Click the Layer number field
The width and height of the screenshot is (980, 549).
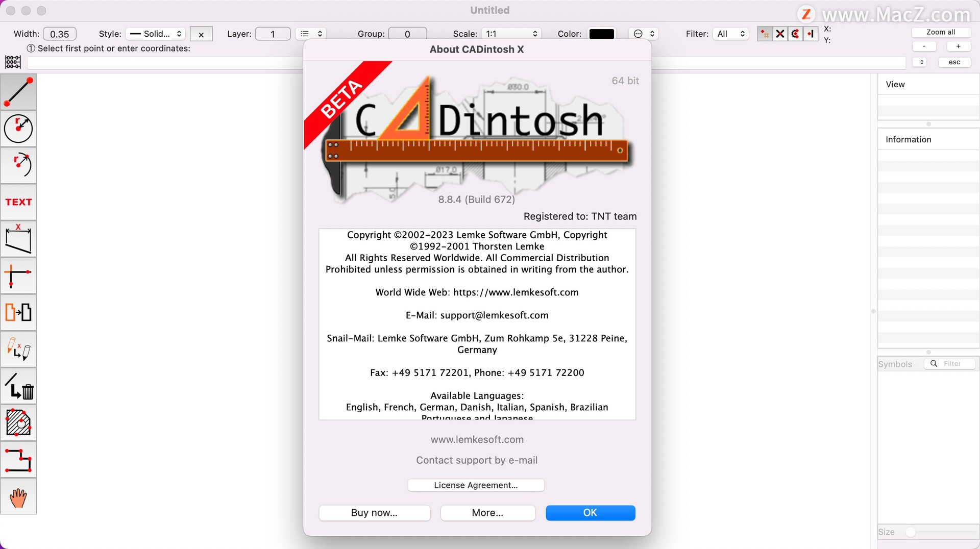pyautogui.click(x=273, y=34)
